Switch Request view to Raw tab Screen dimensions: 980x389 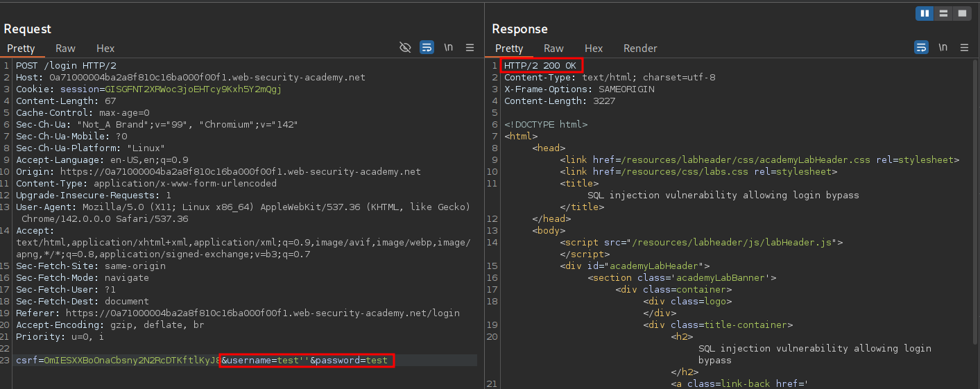coord(66,49)
